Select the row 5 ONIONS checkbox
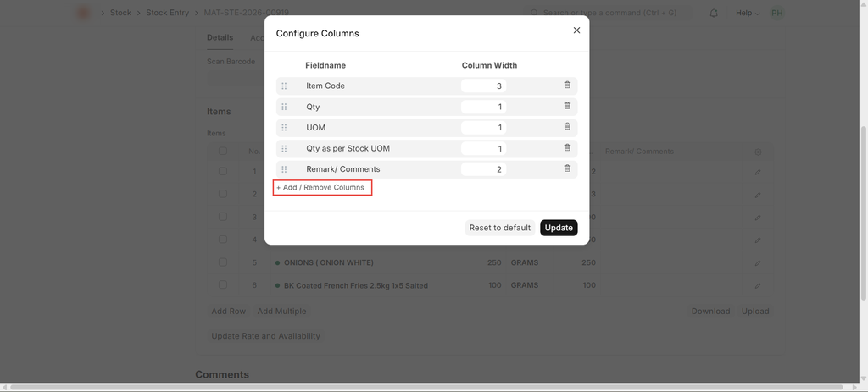The height and width of the screenshot is (392, 868). click(223, 262)
